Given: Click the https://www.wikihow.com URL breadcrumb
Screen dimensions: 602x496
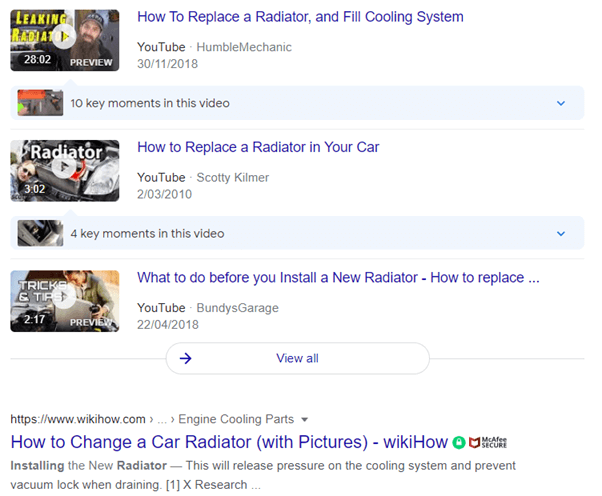Looking at the screenshot, I should 78,419.
